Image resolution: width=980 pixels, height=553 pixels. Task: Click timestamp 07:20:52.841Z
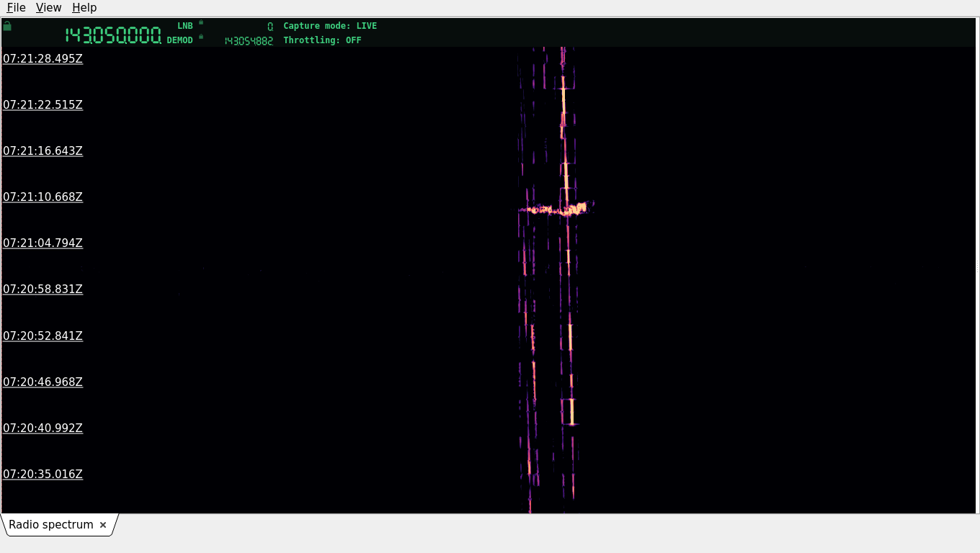click(x=43, y=336)
